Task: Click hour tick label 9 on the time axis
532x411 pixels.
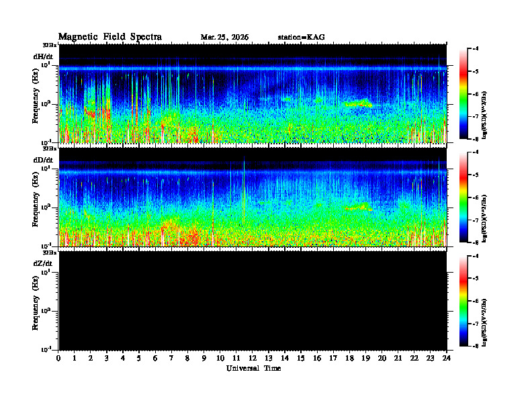Action: 204,359
